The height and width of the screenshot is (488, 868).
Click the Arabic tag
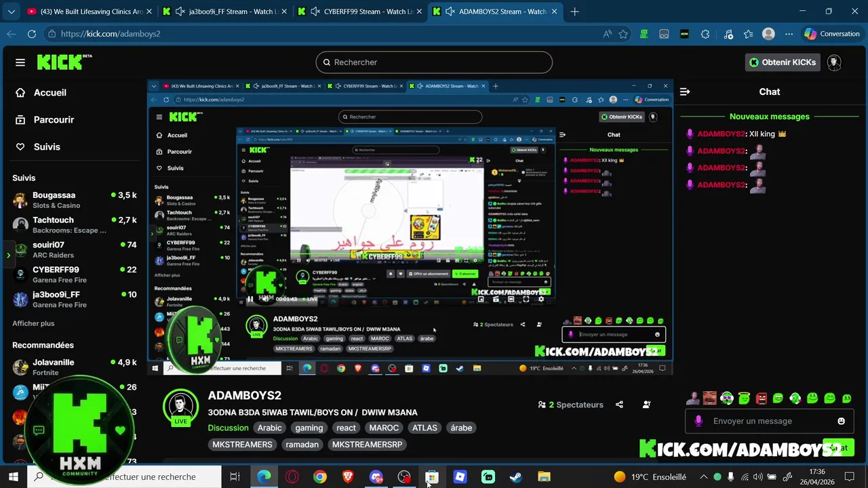coord(269,428)
